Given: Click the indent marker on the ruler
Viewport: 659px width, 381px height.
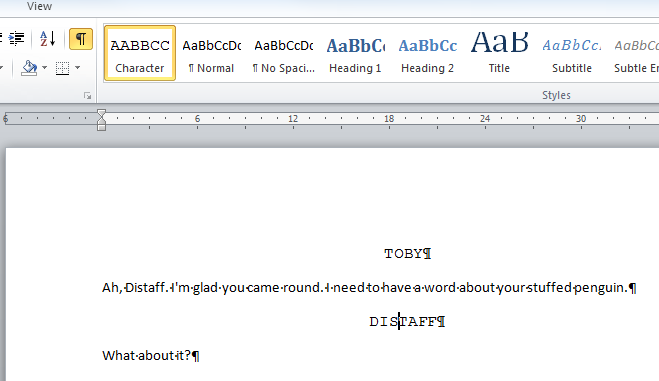Looking at the screenshot, I should (101, 120).
